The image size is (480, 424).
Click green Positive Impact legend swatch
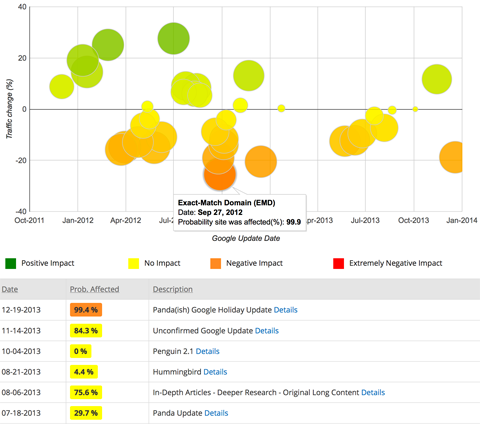coord(11,263)
